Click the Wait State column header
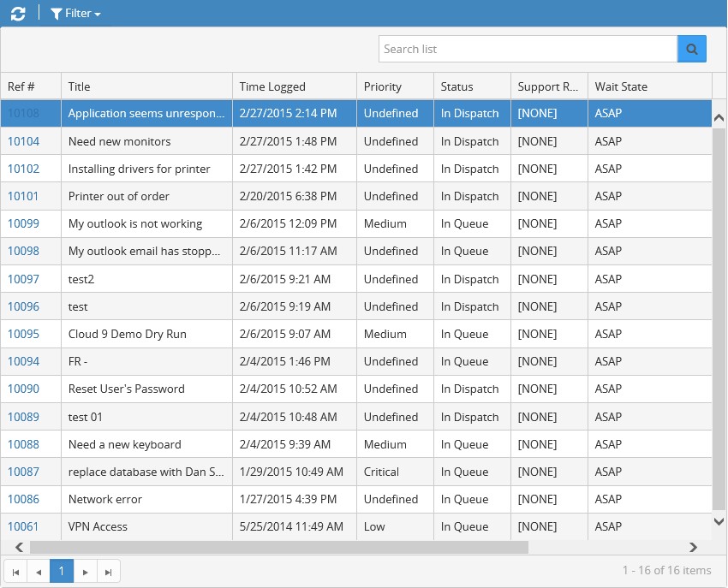The image size is (728, 588). (x=621, y=86)
